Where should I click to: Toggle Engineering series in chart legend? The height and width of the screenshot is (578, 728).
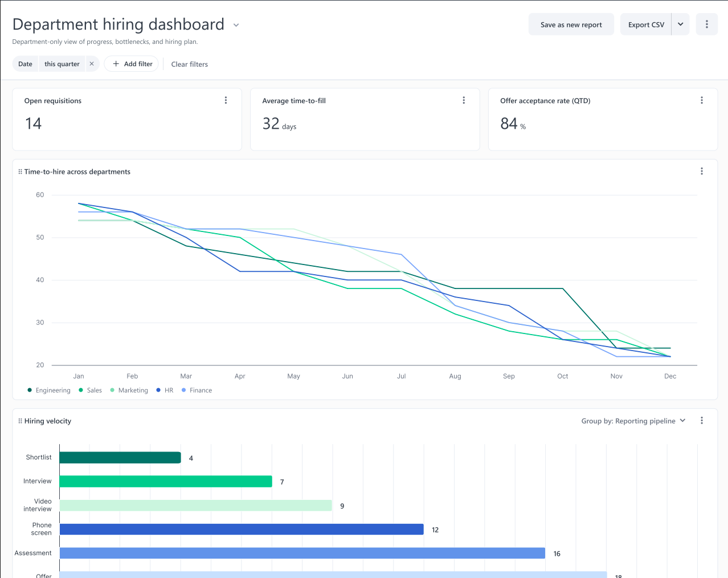(x=49, y=390)
